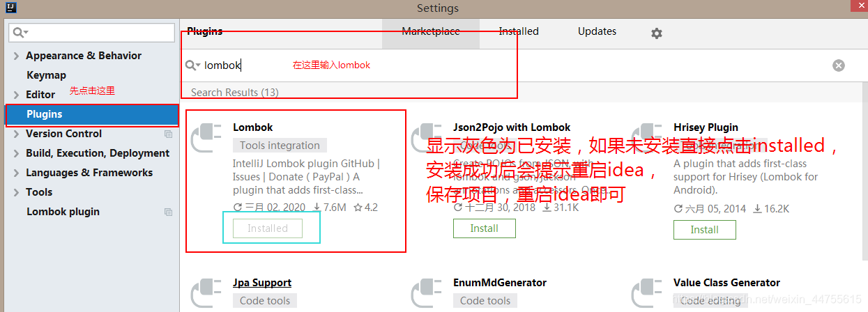
Task: Switch to the Updates tab
Action: coord(597,31)
